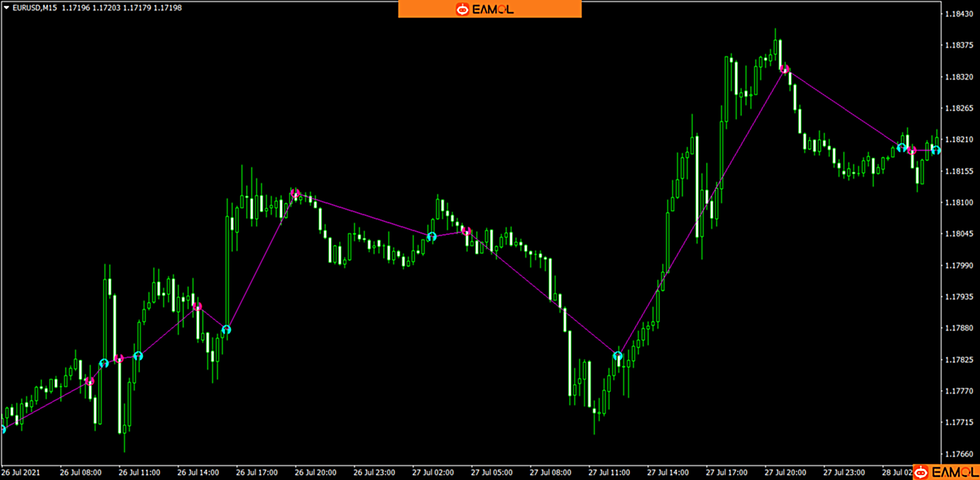Click the dropdown arrow beside EURUSD,M15

tap(6, 8)
